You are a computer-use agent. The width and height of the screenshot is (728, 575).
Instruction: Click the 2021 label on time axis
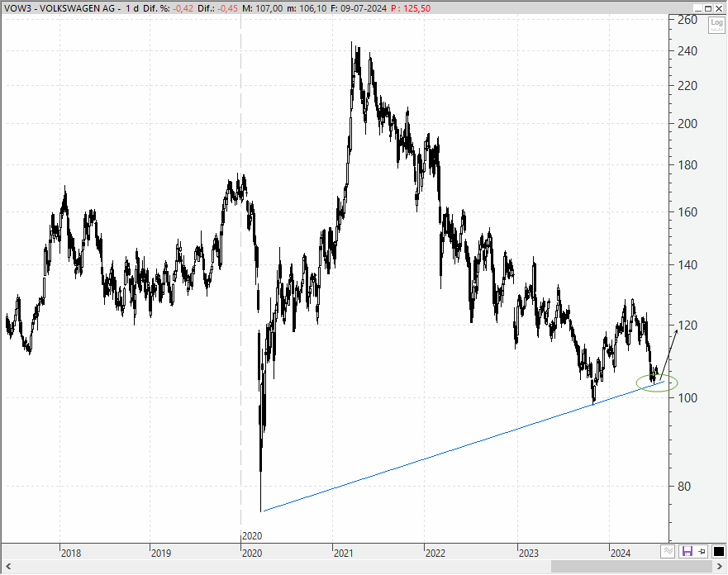[343, 554]
